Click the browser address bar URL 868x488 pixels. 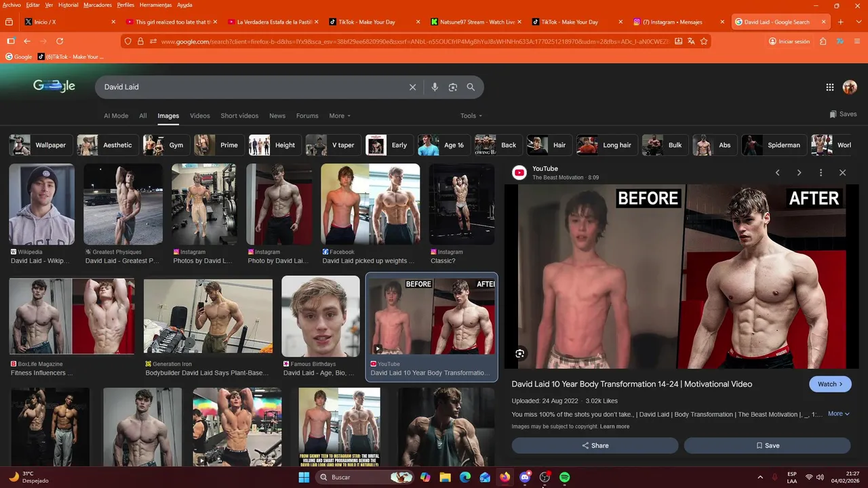coord(414,41)
